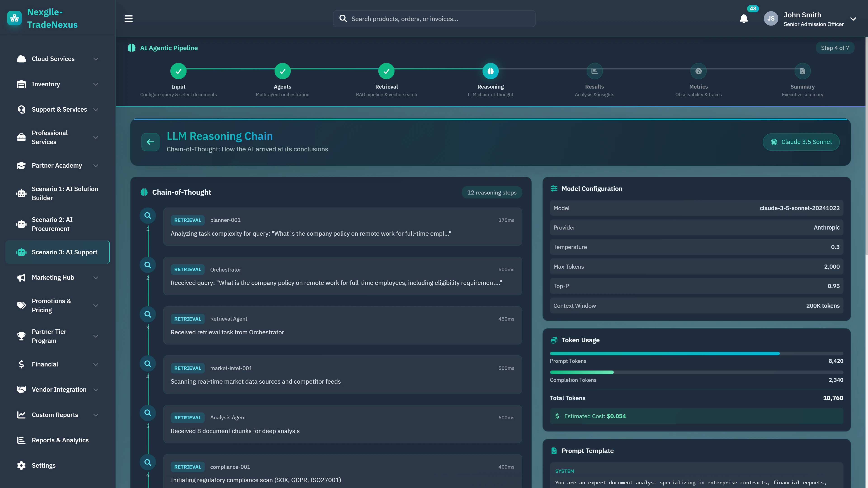868x488 pixels.
Task: Open John Smith profile dropdown
Action: pos(853,19)
